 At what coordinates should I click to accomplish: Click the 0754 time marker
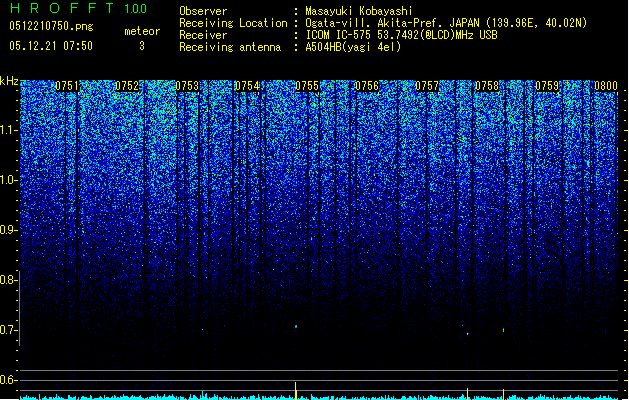(x=247, y=86)
